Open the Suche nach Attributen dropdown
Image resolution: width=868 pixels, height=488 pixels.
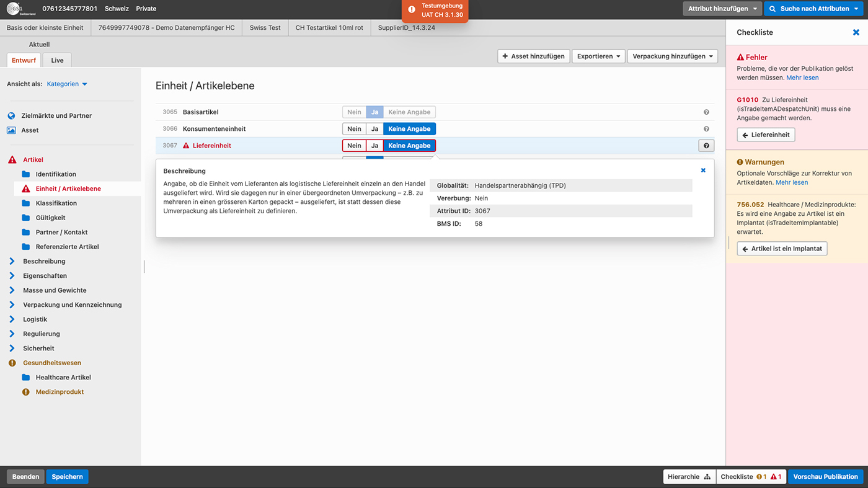815,9
